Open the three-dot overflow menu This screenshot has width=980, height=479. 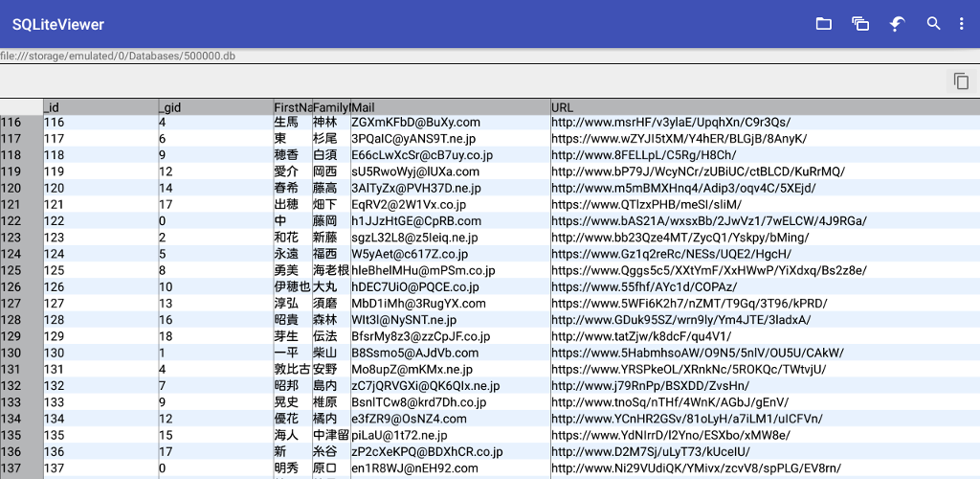963,24
